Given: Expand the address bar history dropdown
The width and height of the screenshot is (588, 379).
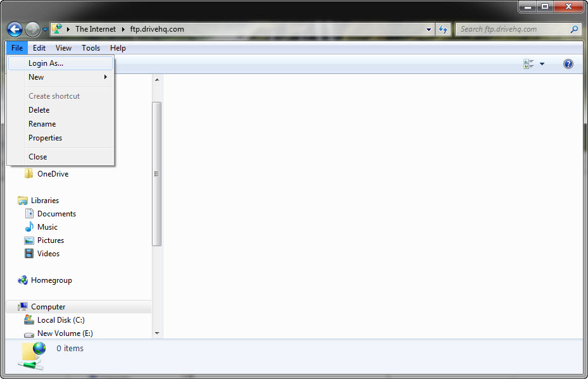Looking at the screenshot, I should [428, 29].
